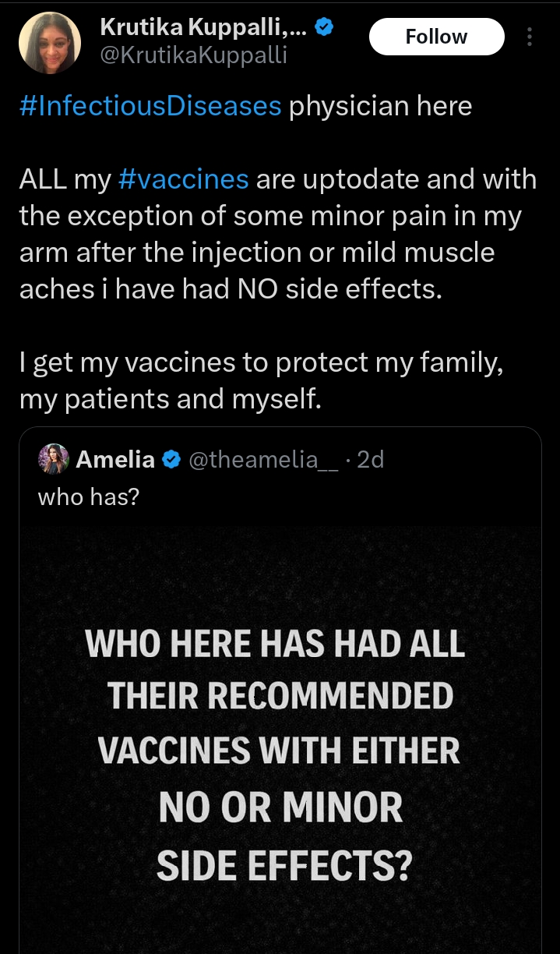Click the "physician here" text in the tweet
This screenshot has height=954, width=560.
(380, 105)
